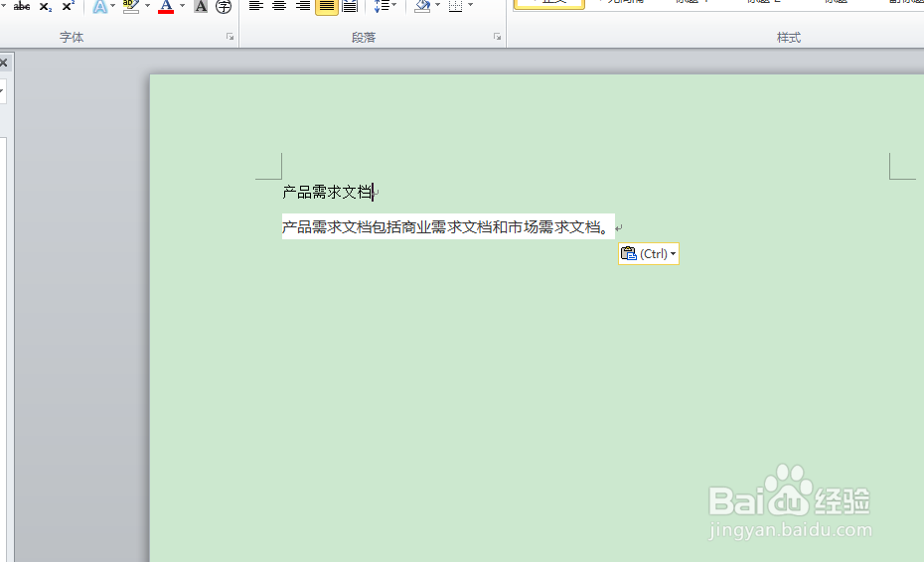This screenshot has height=562, width=924.
Task: Toggle subscript formatting
Action: [x=46, y=6]
